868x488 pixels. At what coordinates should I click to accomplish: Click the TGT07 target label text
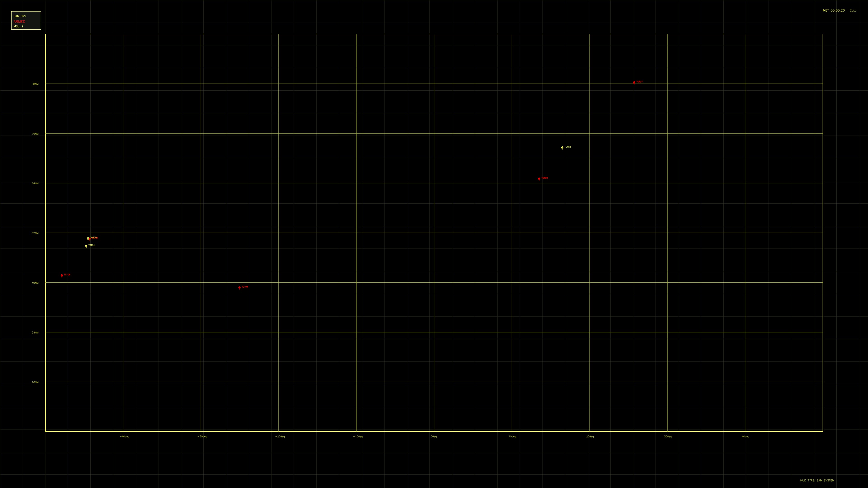640,82
